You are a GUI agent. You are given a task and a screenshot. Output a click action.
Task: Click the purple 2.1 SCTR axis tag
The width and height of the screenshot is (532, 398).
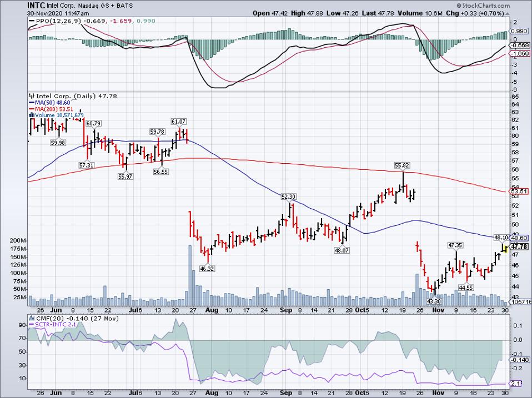515,384
